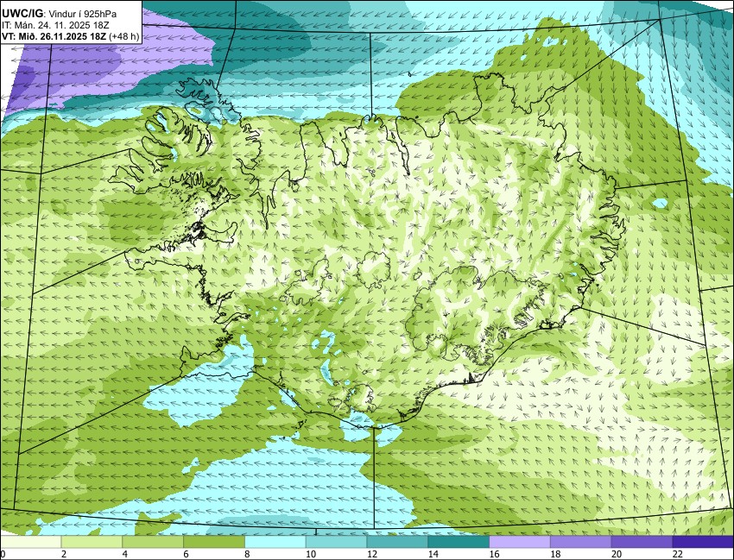Click the legend label '8'
The image size is (734, 560).
[247, 554]
